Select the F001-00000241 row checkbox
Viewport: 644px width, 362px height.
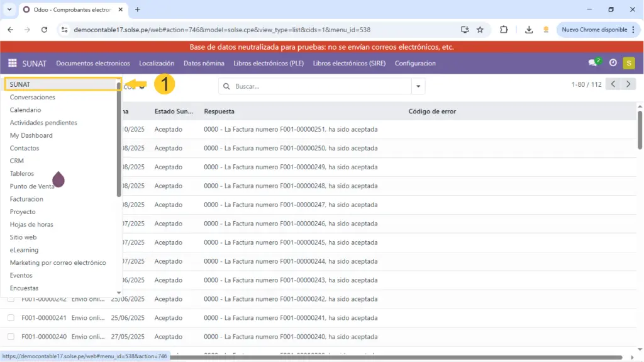pyautogui.click(x=11, y=318)
